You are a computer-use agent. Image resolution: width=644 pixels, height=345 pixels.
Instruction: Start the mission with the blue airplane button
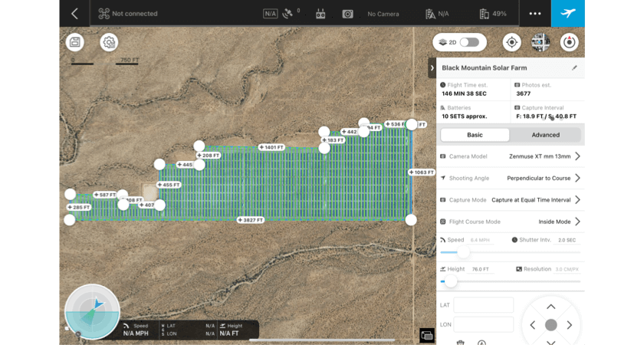point(568,13)
